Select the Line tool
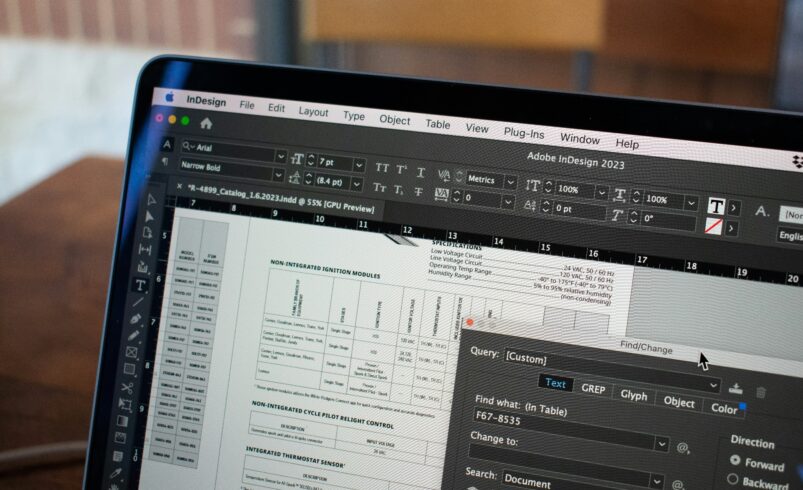This screenshot has width=803, height=490. [x=138, y=302]
